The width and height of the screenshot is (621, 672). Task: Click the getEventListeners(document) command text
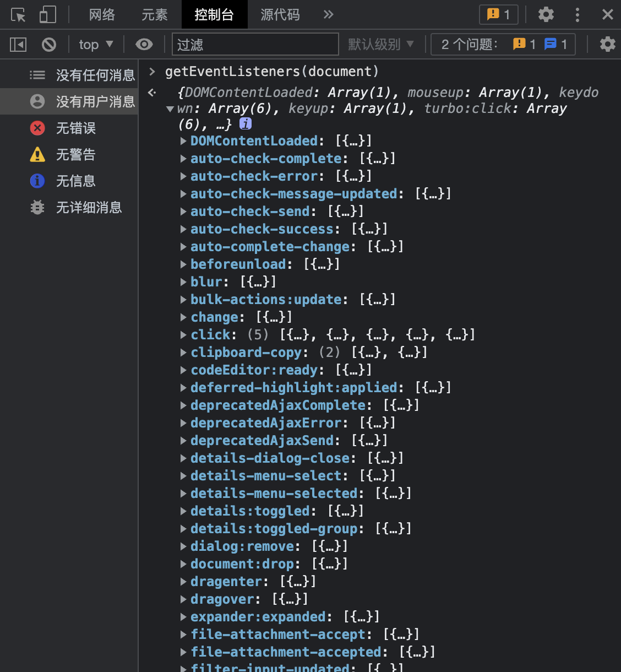[x=272, y=72]
